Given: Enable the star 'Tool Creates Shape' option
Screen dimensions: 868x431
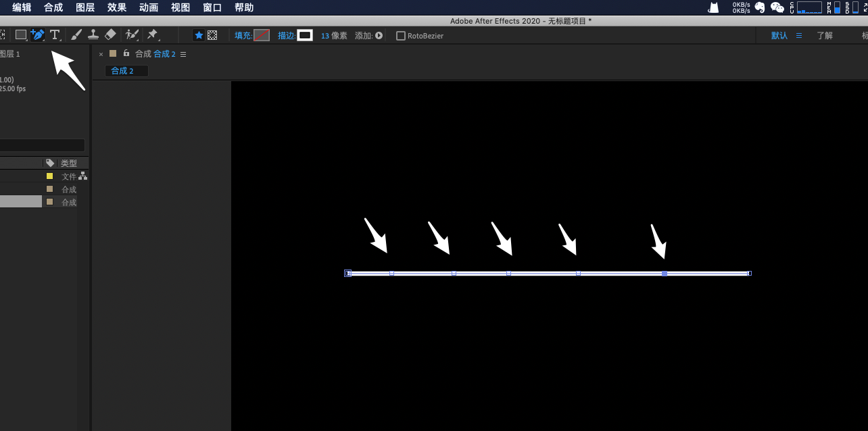Looking at the screenshot, I should [x=199, y=35].
